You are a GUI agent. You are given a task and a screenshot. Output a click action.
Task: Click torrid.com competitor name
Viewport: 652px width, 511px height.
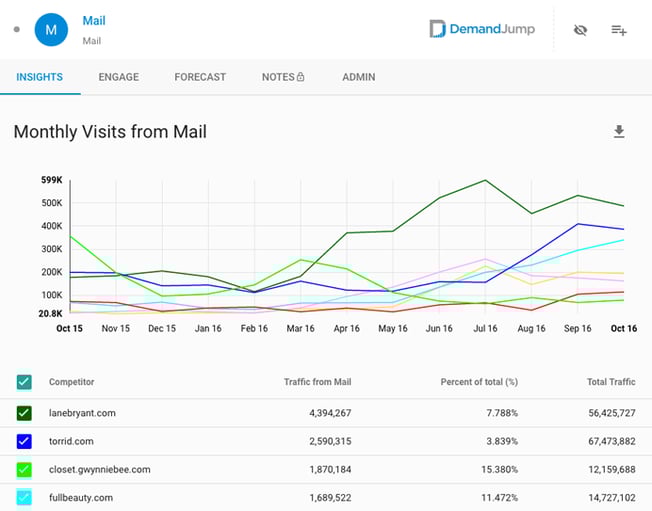click(71, 441)
